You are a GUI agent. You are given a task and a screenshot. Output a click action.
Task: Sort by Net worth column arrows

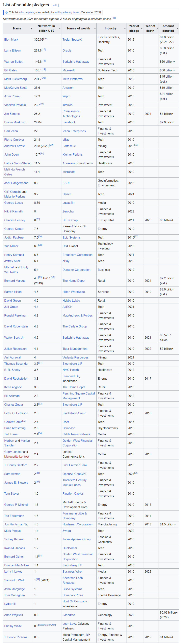pyautogui.click(x=60, y=28)
